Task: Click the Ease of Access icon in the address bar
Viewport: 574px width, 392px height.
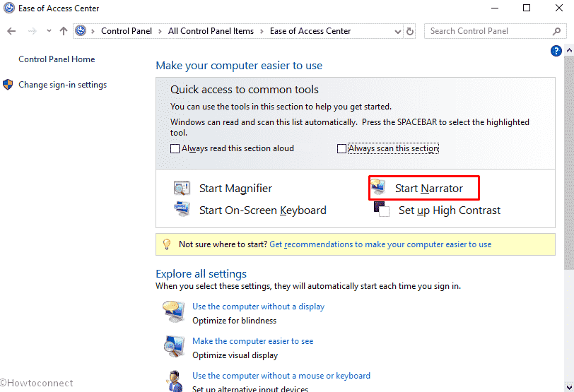Action: click(x=81, y=30)
